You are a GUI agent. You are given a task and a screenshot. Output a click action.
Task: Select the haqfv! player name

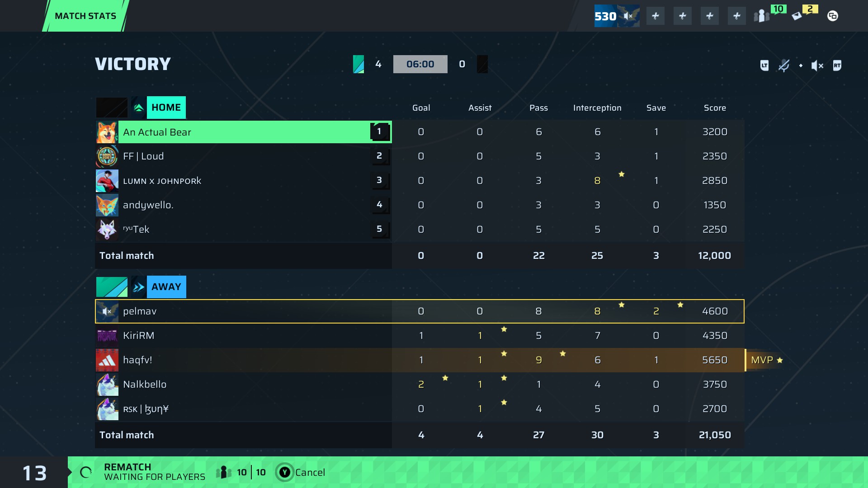[x=137, y=360]
